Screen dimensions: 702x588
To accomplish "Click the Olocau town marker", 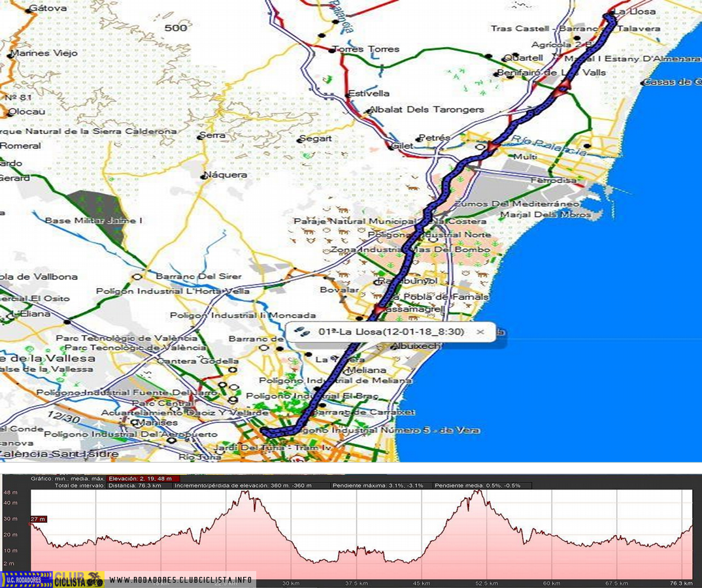I will pyautogui.click(x=9, y=112).
